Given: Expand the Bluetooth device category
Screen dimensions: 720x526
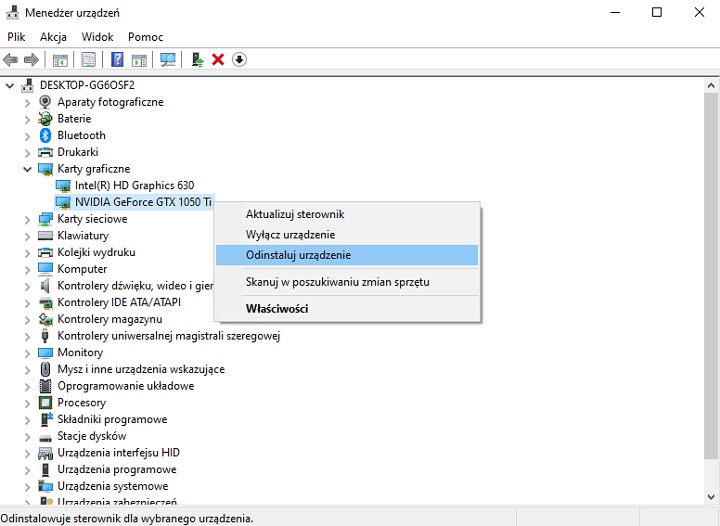Looking at the screenshot, I should (x=27, y=135).
